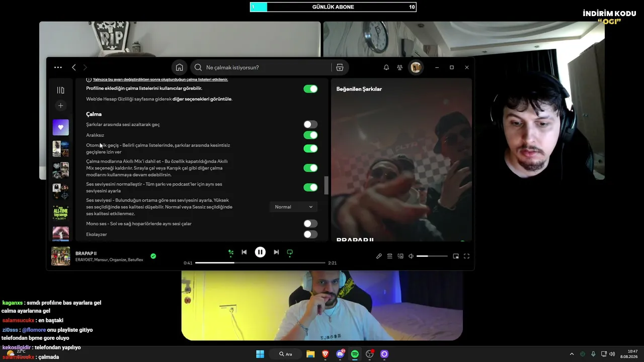
Task: Enable 'Şarkılar arasında sesi azaltarak geç' switch
Action: pyautogui.click(x=310, y=124)
